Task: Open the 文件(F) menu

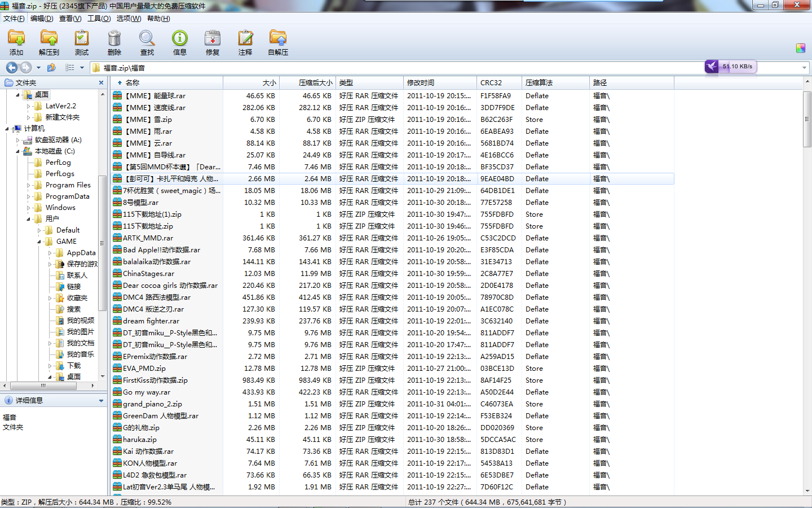Action: coord(14,19)
